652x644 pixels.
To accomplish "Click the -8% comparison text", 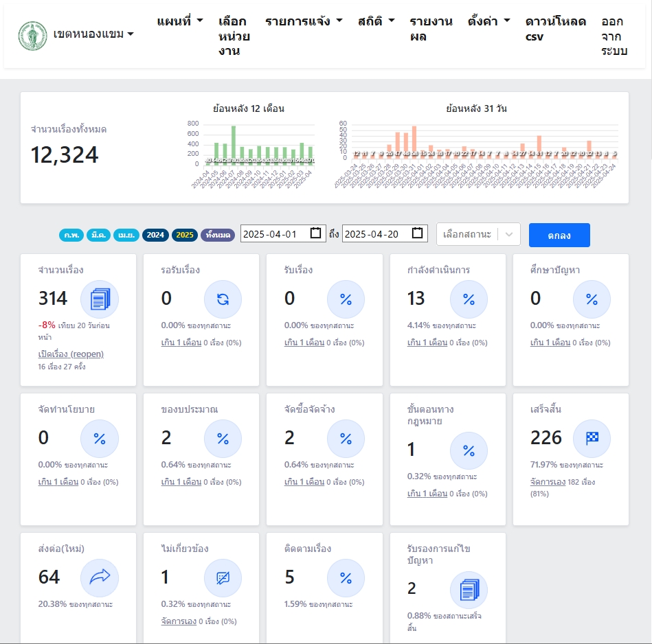I will [47, 325].
